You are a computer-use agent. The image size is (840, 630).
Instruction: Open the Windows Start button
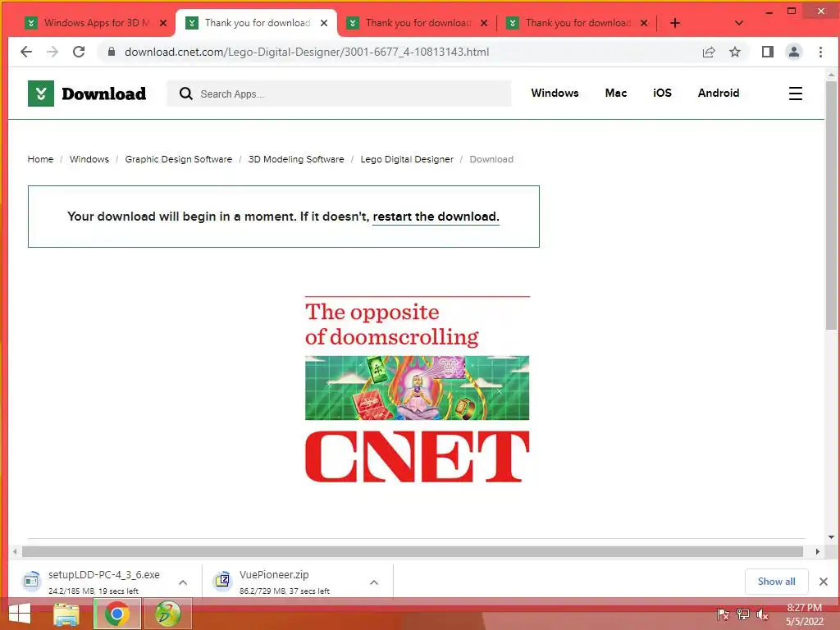click(x=20, y=614)
